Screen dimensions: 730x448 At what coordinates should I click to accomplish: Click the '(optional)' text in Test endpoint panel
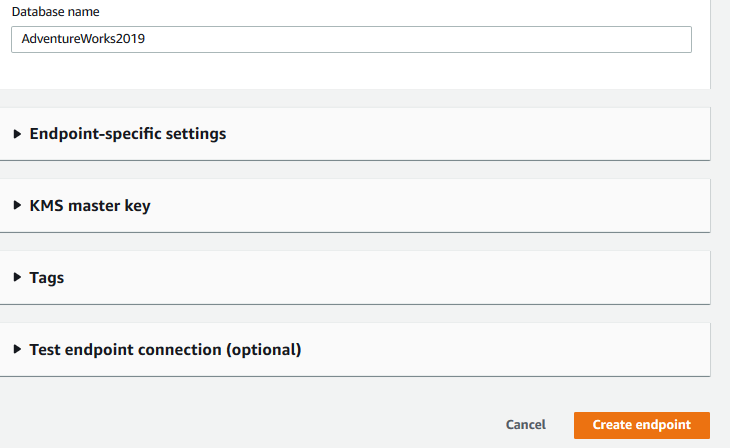(x=263, y=349)
